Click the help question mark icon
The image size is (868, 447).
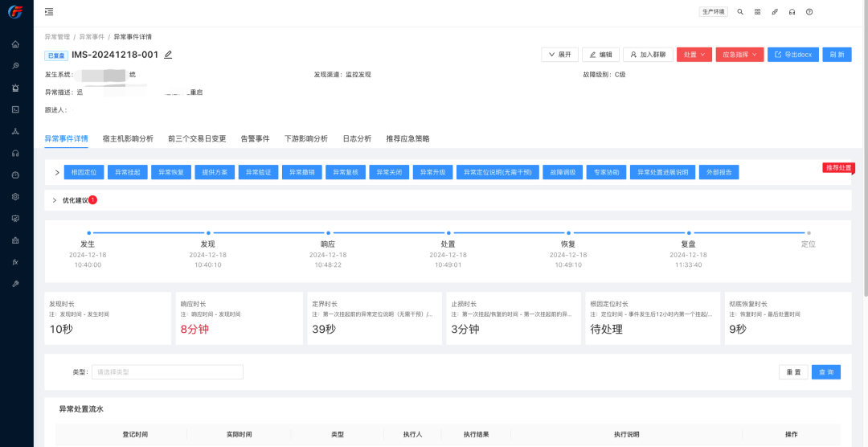[809, 12]
